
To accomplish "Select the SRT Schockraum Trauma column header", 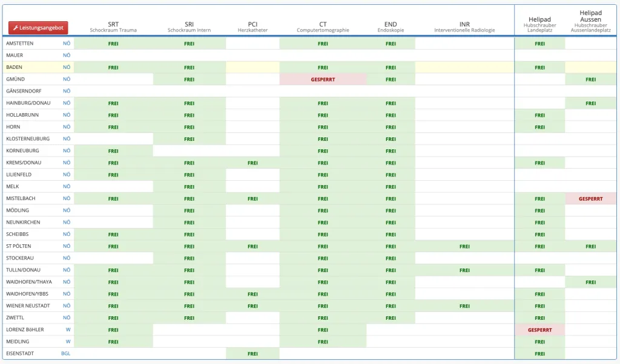I will (x=113, y=27).
